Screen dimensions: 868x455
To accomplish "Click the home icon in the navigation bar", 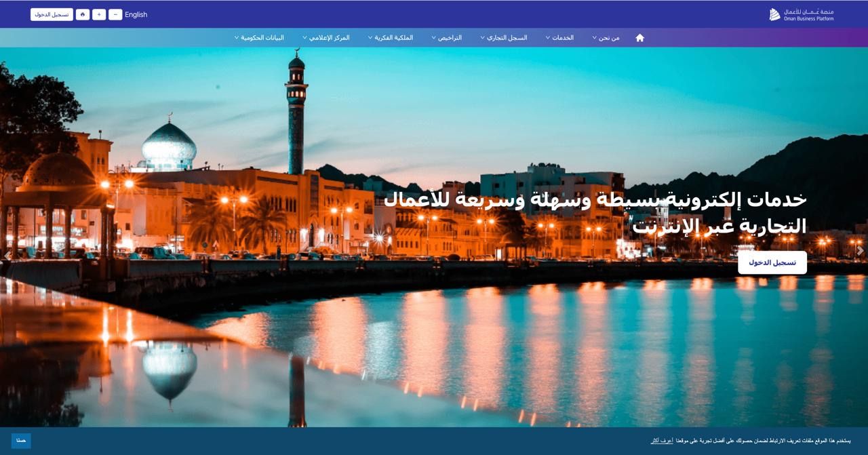I will click(x=639, y=38).
